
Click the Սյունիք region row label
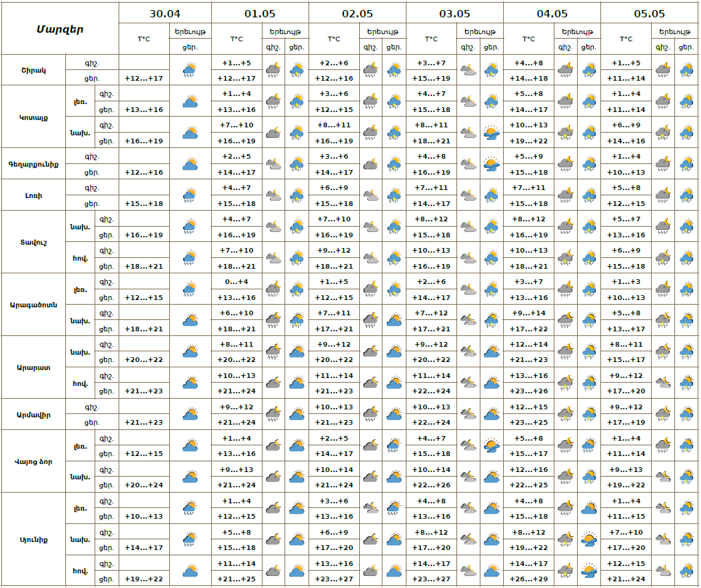[x=33, y=539]
